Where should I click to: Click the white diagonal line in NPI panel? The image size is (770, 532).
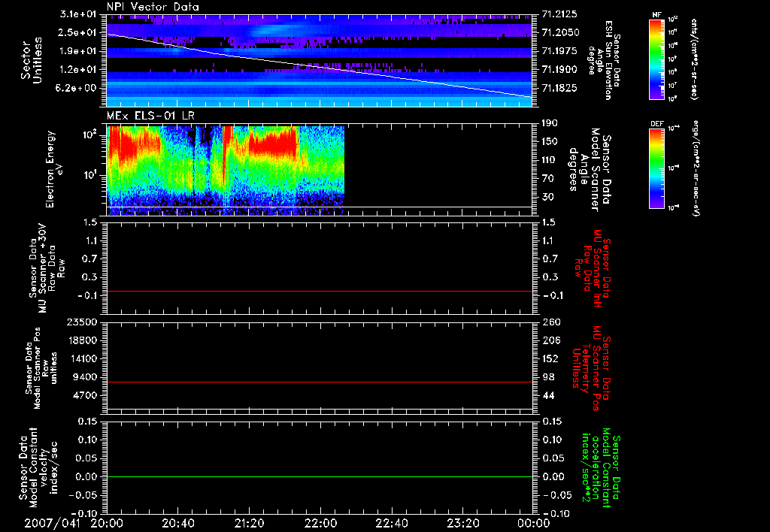point(320,65)
